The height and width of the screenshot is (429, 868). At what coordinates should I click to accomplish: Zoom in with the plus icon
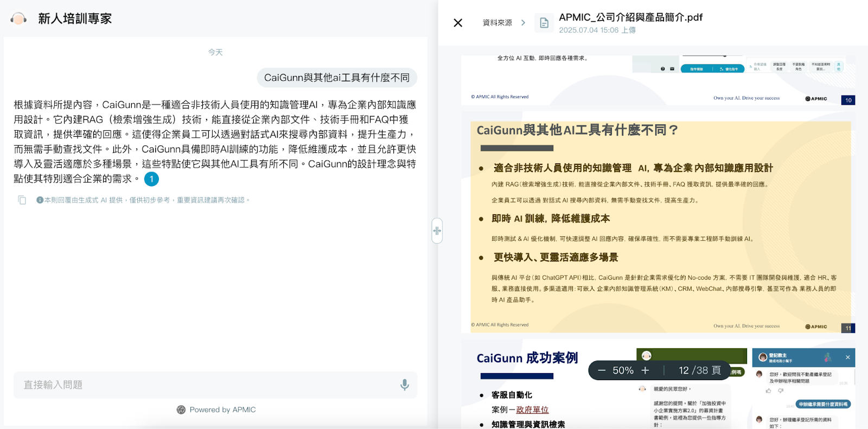pyautogui.click(x=645, y=370)
